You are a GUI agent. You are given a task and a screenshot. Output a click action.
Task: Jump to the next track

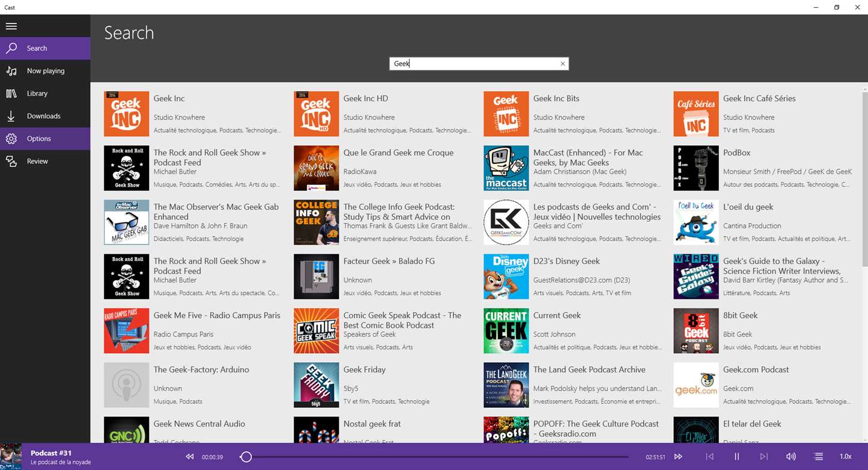764,457
